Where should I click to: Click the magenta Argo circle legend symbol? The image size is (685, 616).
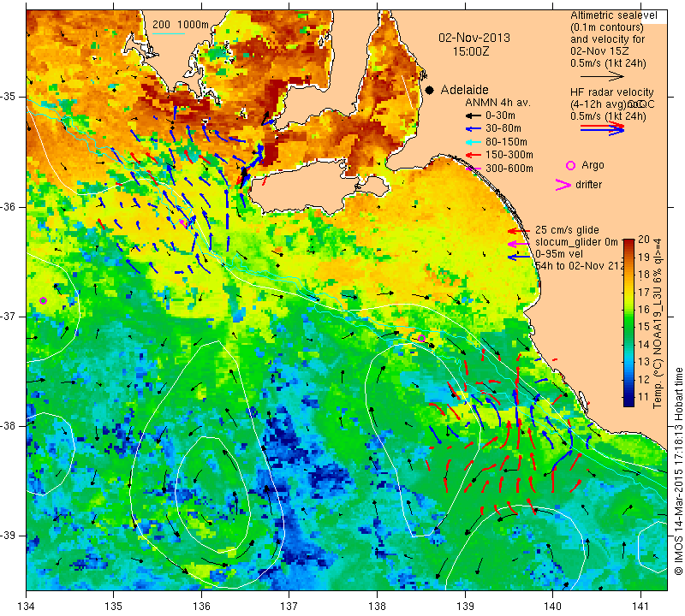pos(570,165)
